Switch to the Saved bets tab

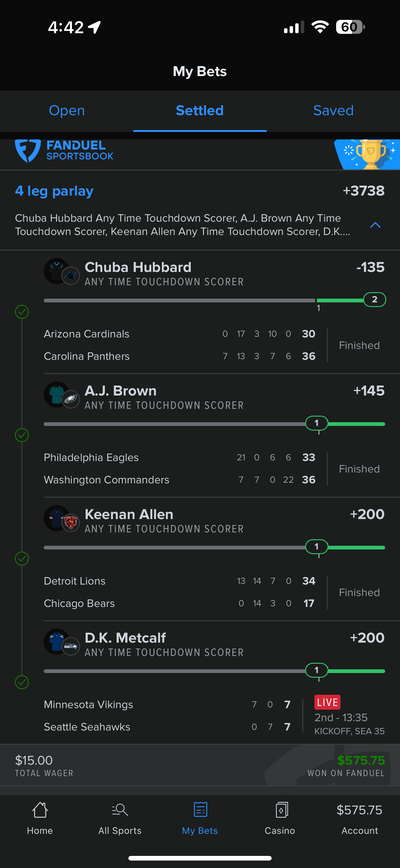333,111
